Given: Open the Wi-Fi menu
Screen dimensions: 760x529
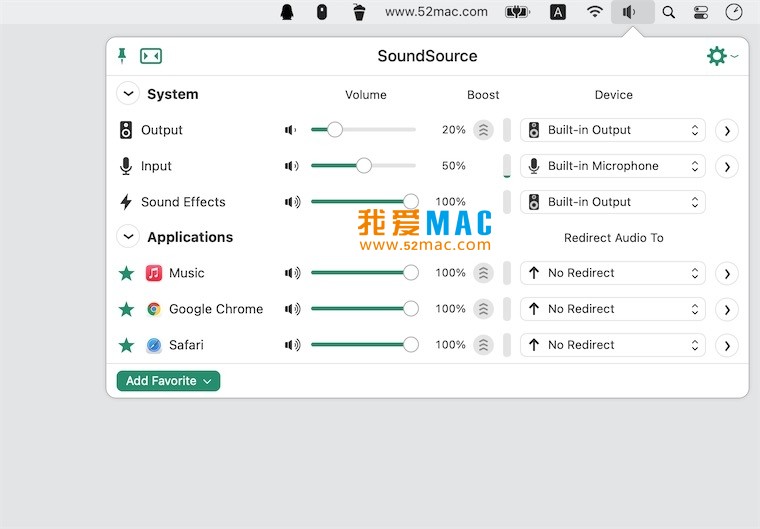Looking at the screenshot, I should point(595,12).
